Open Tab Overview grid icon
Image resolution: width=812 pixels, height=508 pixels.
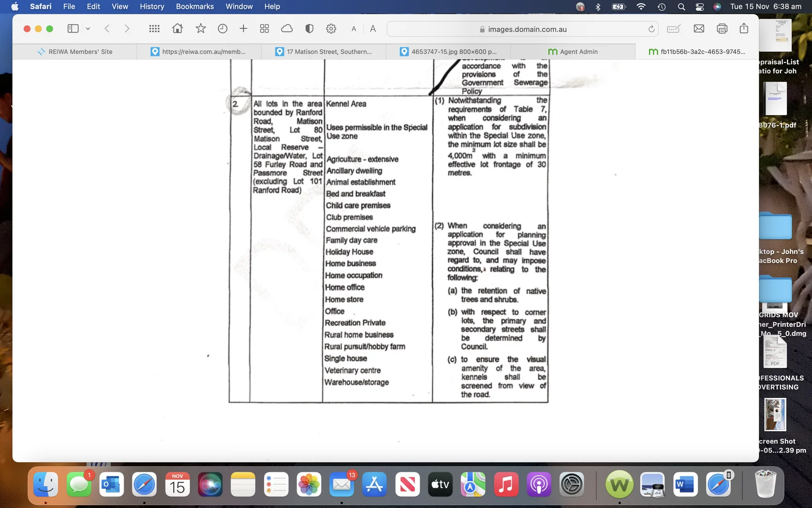pyautogui.click(x=265, y=29)
